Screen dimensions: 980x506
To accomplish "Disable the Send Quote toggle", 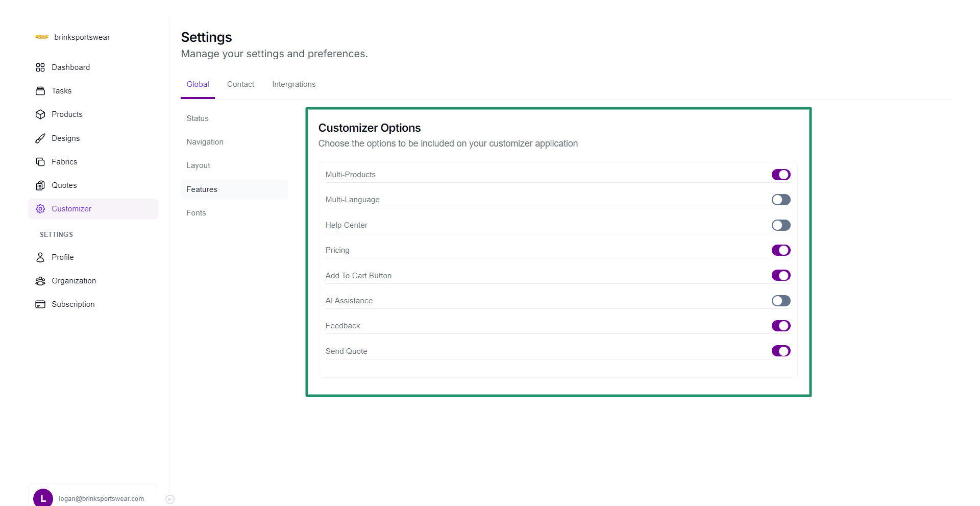I will (x=781, y=351).
